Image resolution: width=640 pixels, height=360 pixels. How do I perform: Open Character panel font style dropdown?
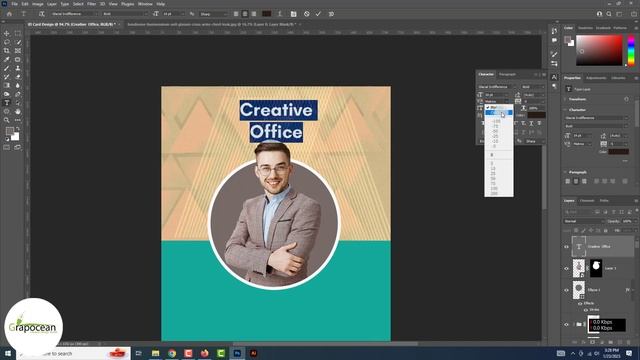533,87
